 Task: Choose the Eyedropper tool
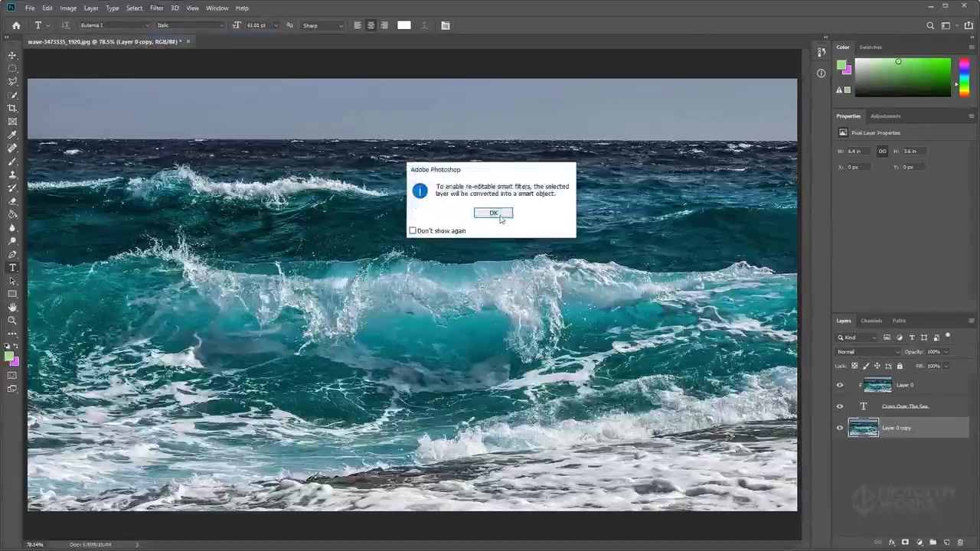click(x=12, y=135)
